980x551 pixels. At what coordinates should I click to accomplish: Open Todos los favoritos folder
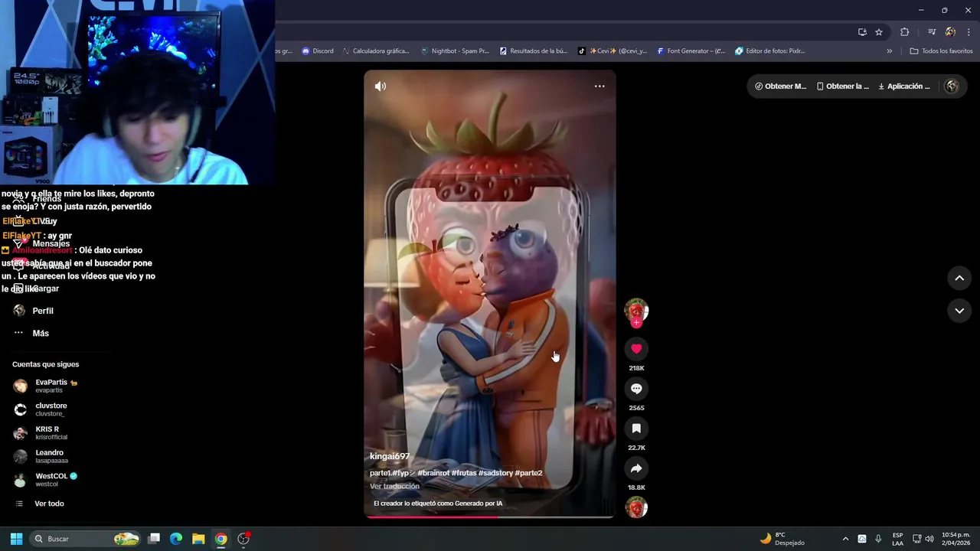tap(941, 51)
